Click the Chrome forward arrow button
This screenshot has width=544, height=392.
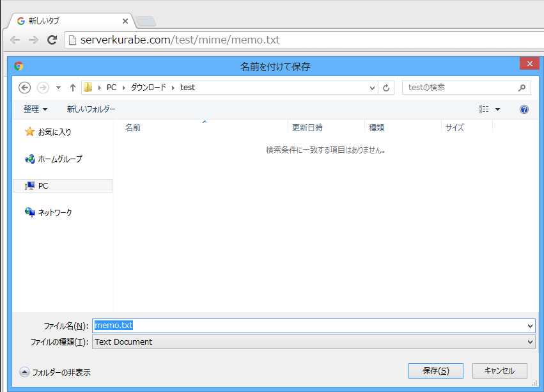pos(33,40)
